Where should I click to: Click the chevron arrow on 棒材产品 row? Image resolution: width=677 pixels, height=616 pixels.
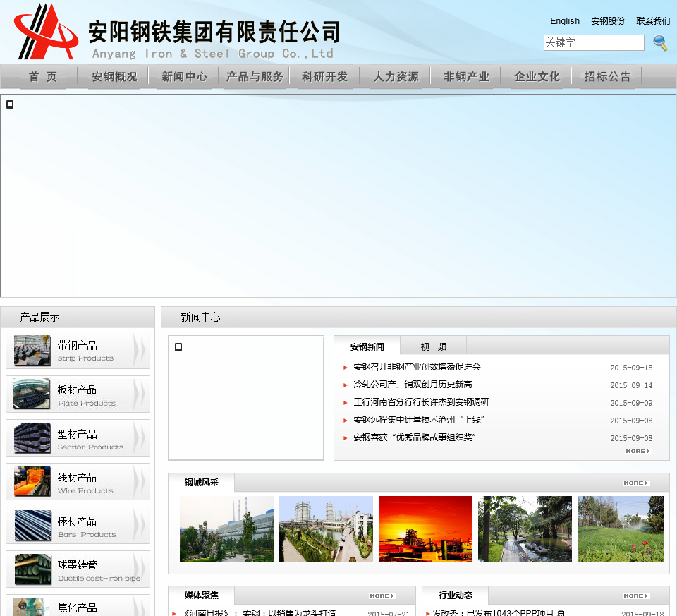coord(139,525)
